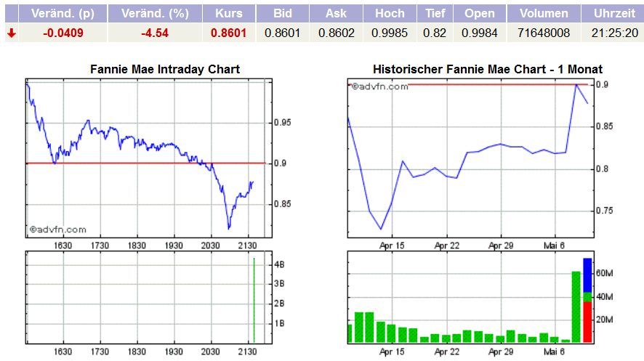Click the Historischer Fannie Mae Chart - 1 Monat title
Image resolution: width=644 pixels, height=361 pixels.
coord(488,69)
